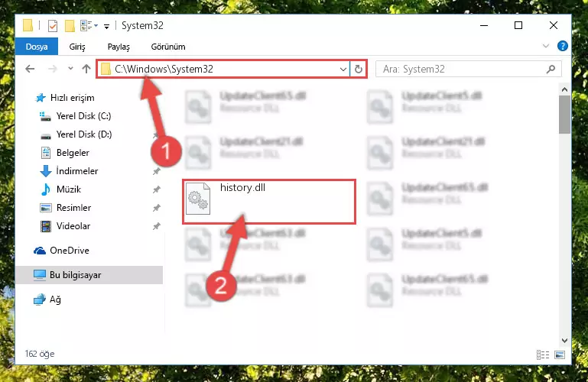Expand the Customize Quick Access Toolbar arrow

(x=106, y=26)
